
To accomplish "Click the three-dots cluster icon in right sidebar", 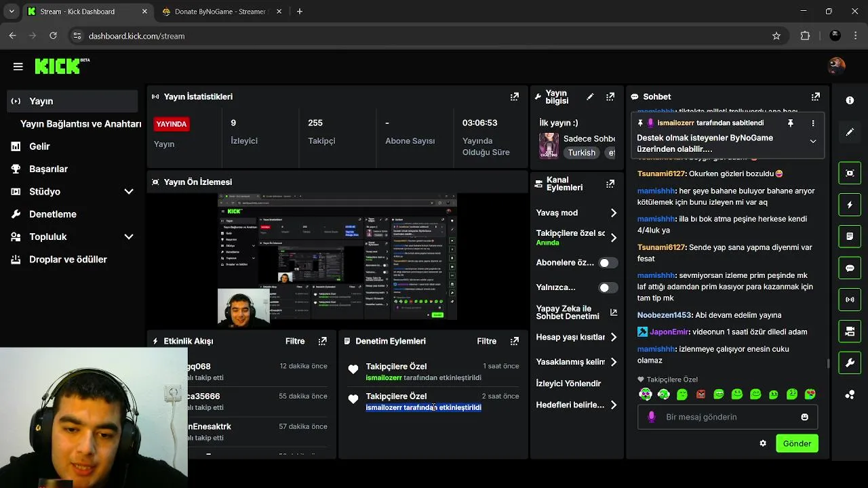I will pyautogui.click(x=850, y=395).
